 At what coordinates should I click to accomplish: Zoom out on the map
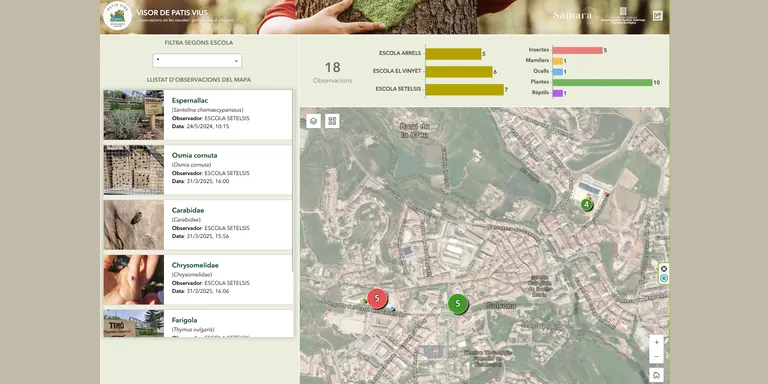[x=656, y=356]
